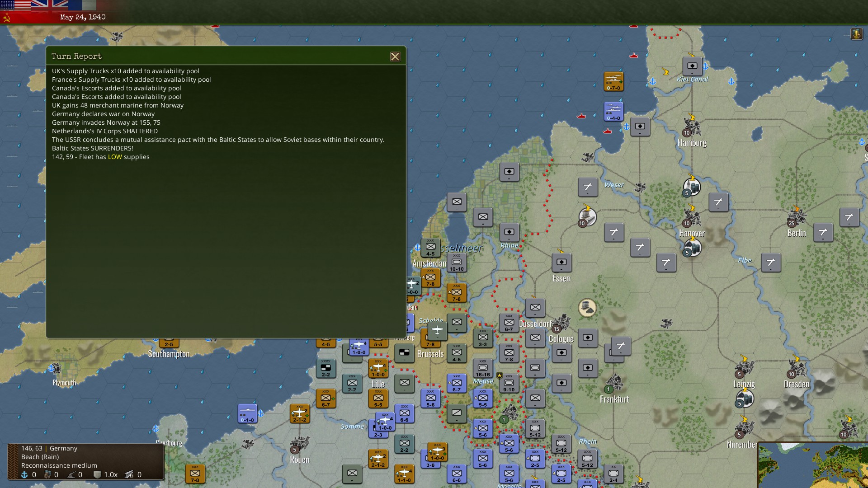Select the gray 3-3 infantry corps
Viewport: 868px width, 488px height.
click(483, 338)
